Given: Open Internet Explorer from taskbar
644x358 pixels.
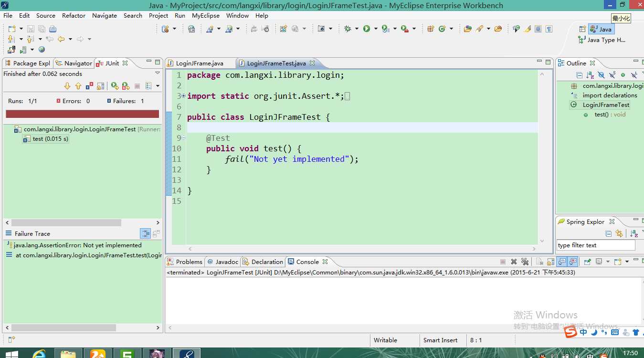Looking at the screenshot, I should pyautogui.click(x=39, y=354).
